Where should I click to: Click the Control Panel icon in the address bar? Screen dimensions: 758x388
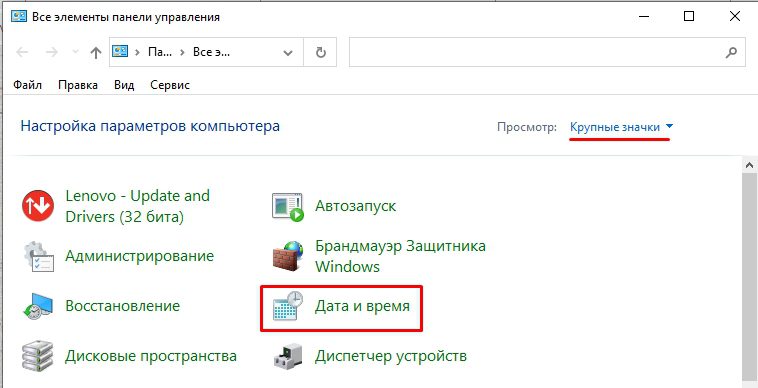120,51
